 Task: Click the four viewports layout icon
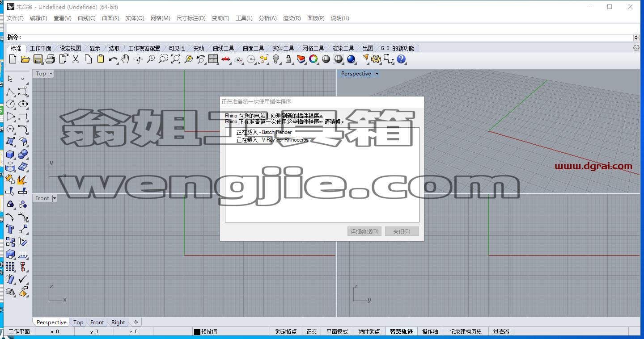(x=213, y=59)
